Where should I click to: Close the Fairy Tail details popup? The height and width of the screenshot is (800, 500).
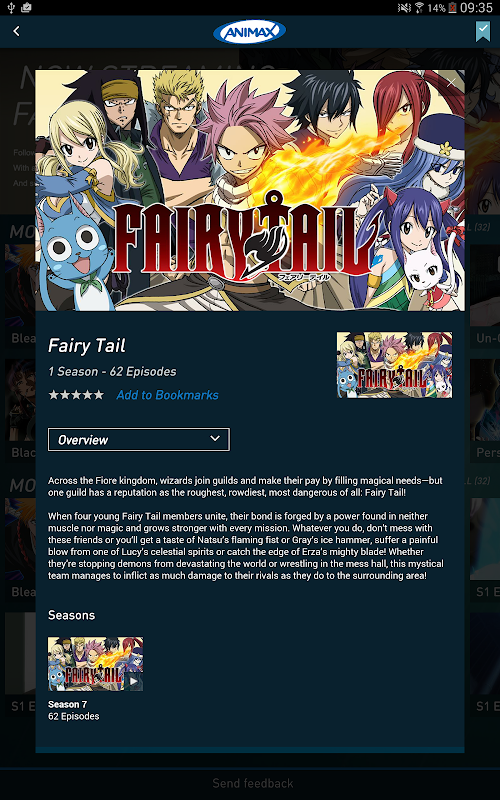coord(452,83)
